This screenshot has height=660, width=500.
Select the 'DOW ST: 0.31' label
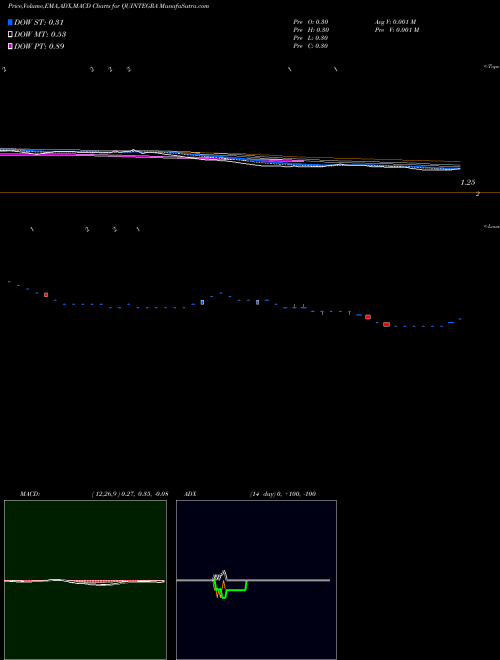(x=39, y=22)
